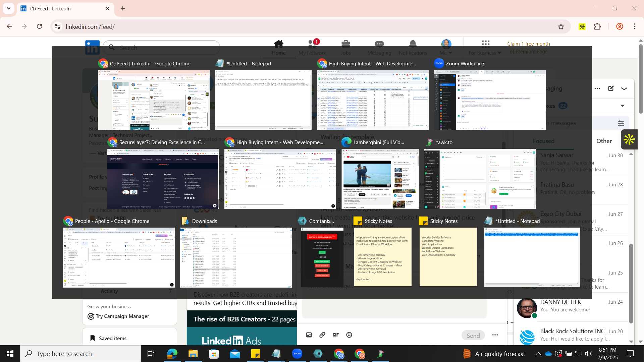
Task: Open the Black Rock Solutions INC conversation
Action: 570,335
